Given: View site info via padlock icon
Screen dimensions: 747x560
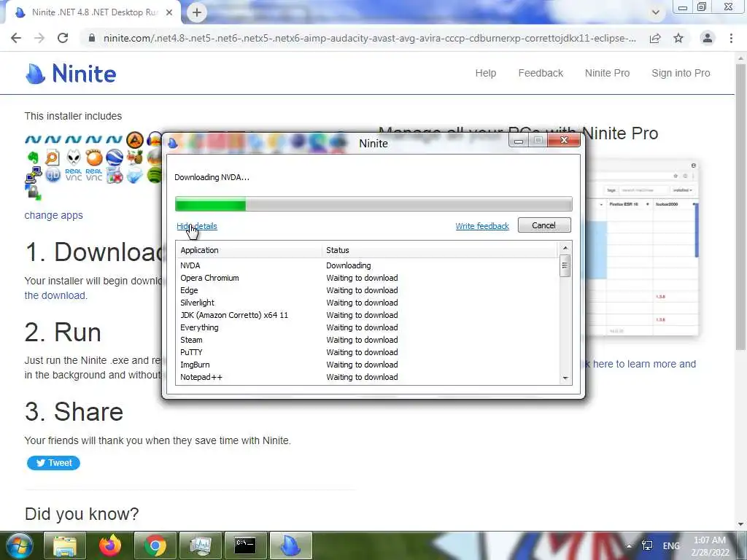Looking at the screenshot, I should 92,38.
